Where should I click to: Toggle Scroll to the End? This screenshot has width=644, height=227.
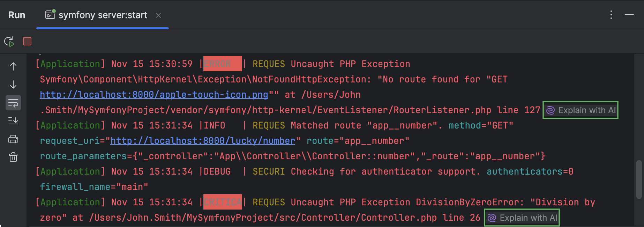(x=13, y=121)
